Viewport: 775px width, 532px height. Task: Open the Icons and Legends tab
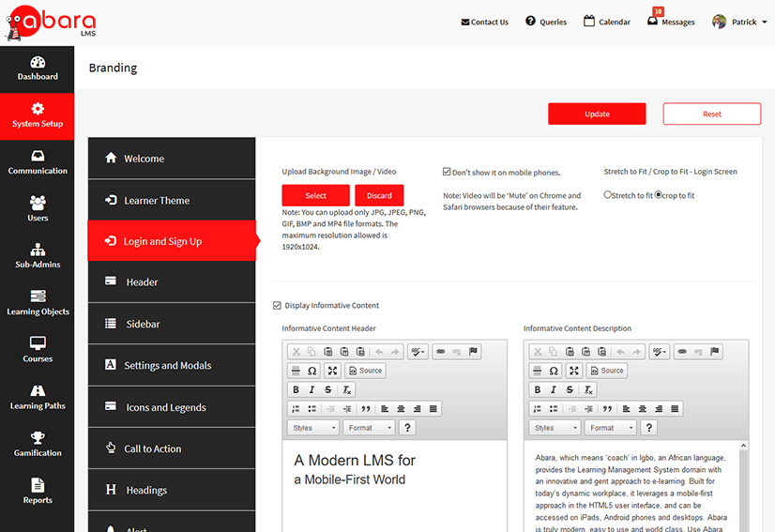coord(172,407)
